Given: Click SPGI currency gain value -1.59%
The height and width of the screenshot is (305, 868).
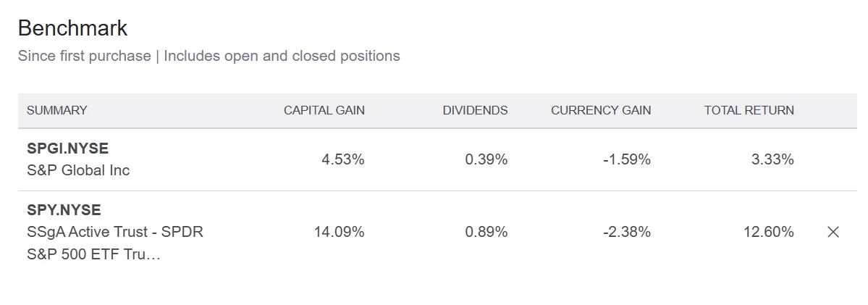Looking at the screenshot, I should point(626,159).
